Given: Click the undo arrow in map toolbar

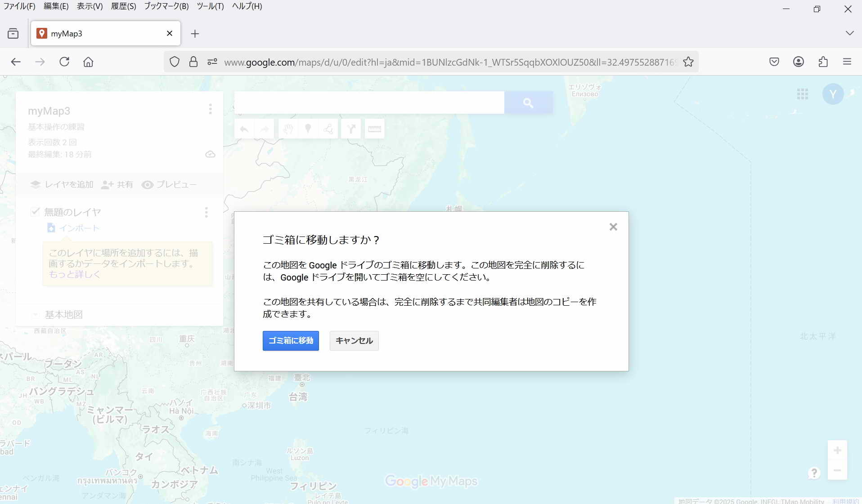Looking at the screenshot, I should point(244,129).
